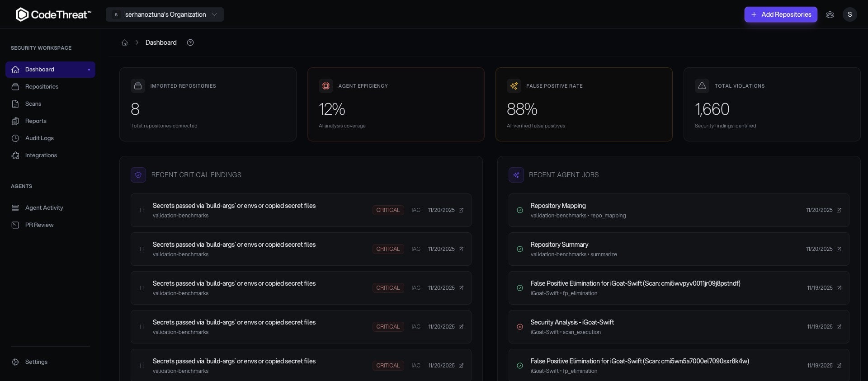Click the Add Repositories button
The width and height of the screenshot is (868, 381).
coord(781,14)
